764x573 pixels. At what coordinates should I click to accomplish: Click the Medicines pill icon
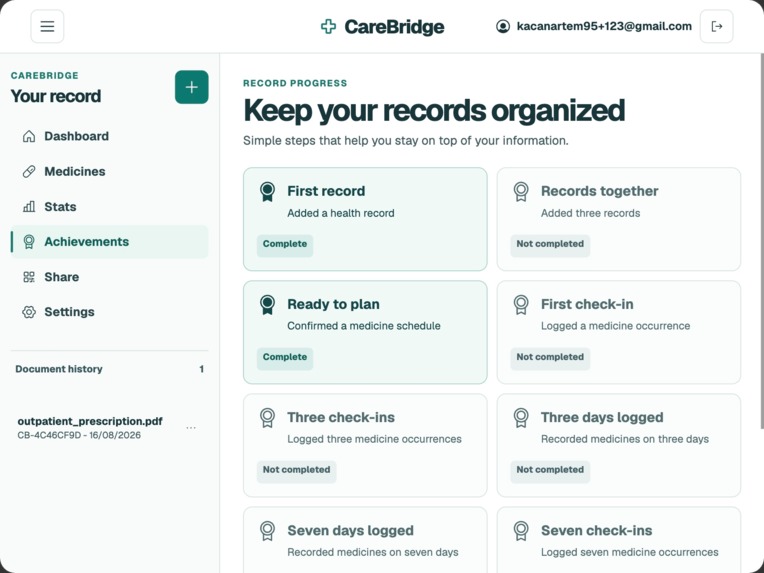29,172
